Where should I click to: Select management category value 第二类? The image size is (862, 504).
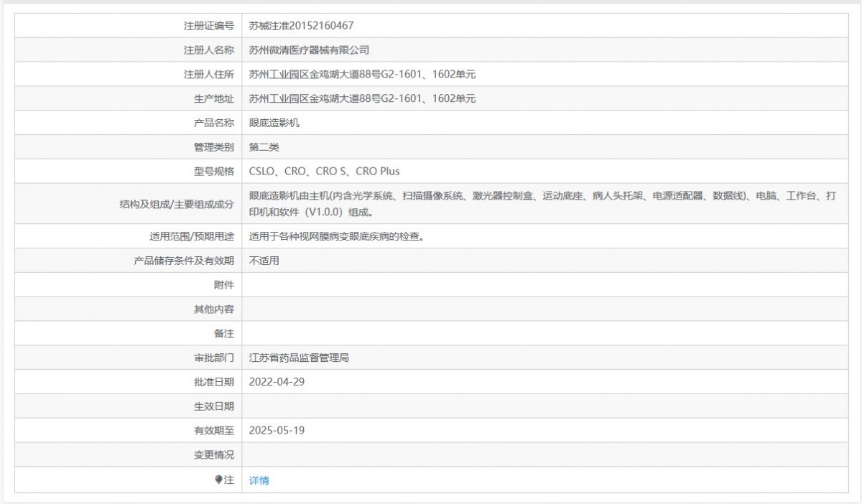(x=264, y=147)
